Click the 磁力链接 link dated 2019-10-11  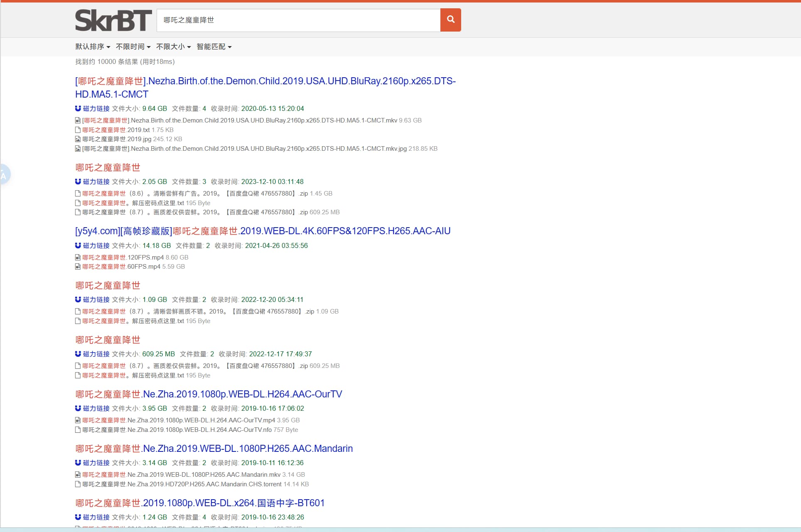click(x=96, y=463)
